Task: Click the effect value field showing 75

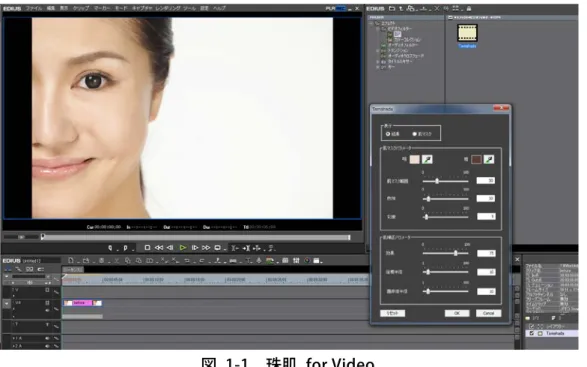Action: [486, 254]
